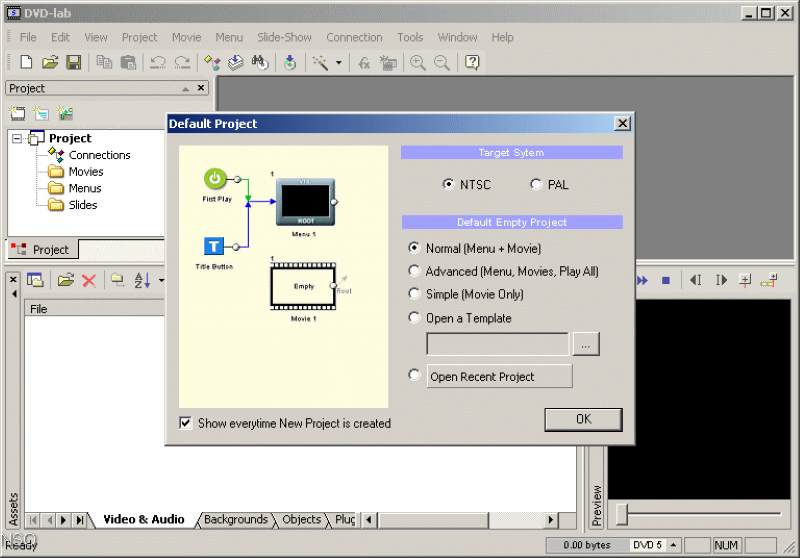Click the OK button

pos(584,419)
